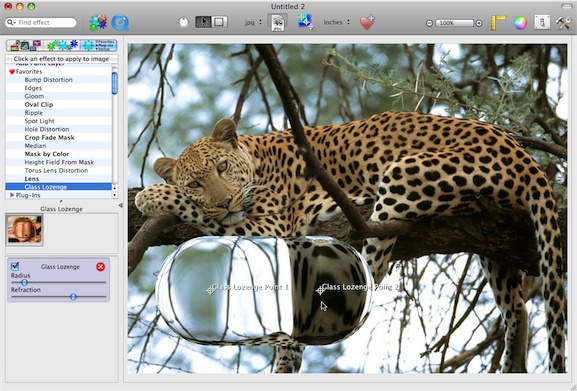Viewport: 577px width, 391px height.
Task: Apply the Mask by Color effect
Action: coord(59,154)
